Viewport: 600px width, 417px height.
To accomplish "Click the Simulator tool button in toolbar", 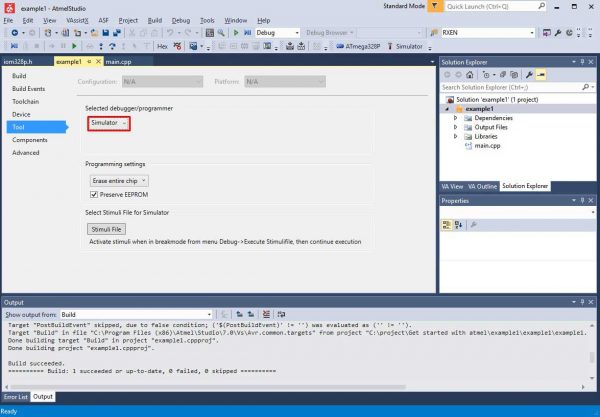I will (405, 46).
